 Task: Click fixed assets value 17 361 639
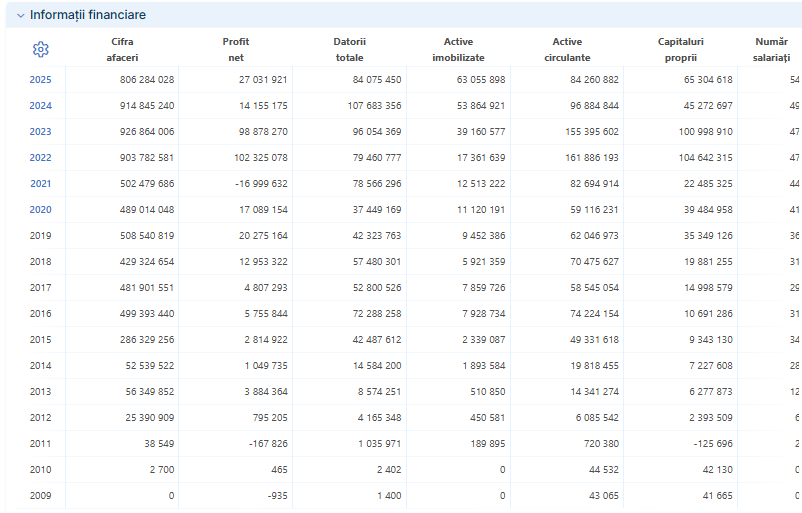pyautogui.click(x=481, y=158)
